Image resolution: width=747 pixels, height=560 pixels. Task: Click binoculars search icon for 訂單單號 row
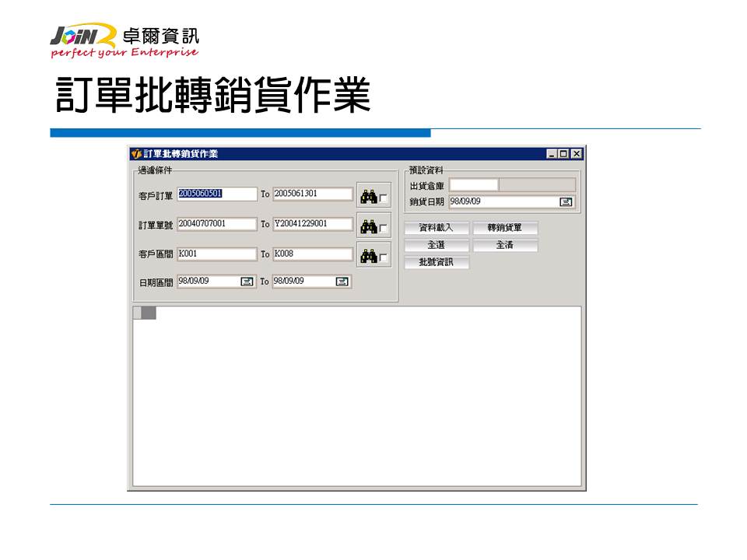pos(369,226)
